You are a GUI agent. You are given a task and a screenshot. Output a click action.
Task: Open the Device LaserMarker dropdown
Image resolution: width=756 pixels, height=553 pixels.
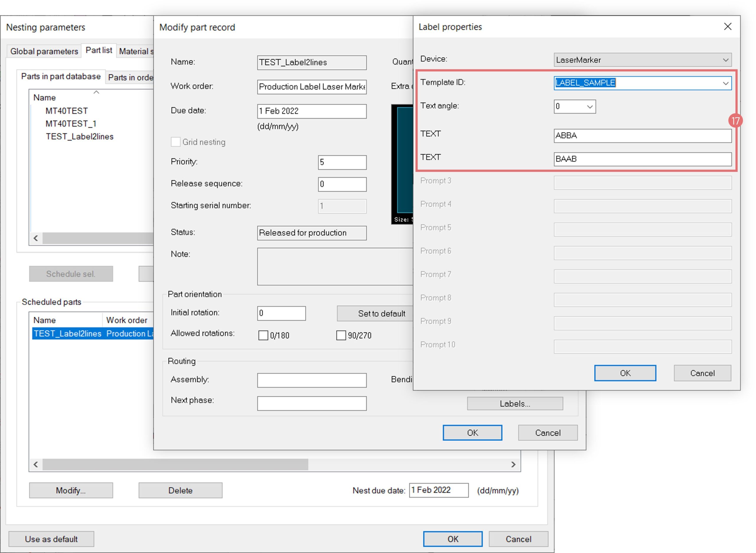(725, 60)
